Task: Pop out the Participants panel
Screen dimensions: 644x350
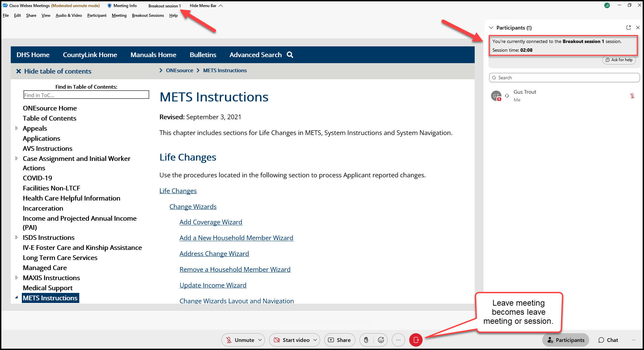Action: 629,28
